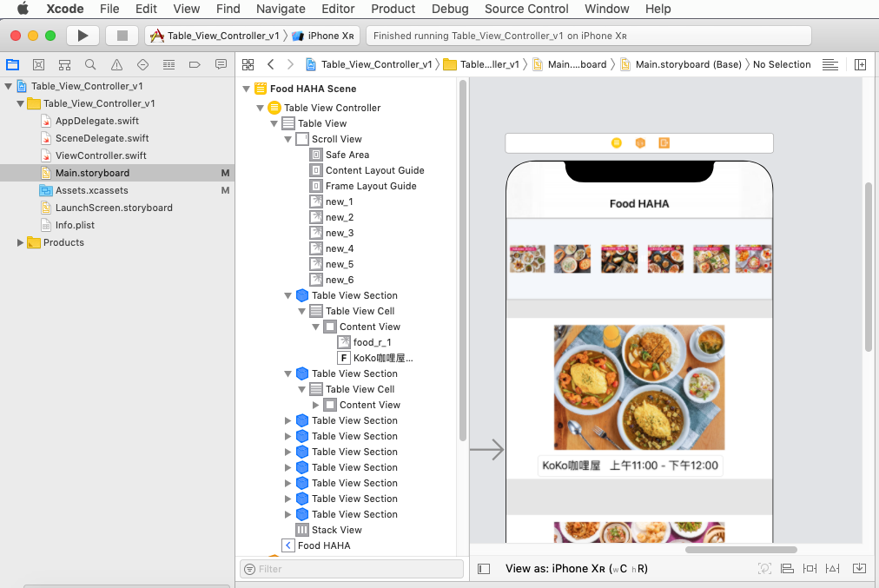Open Resolve Auto Layout Issues menu
The image size is (879, 588).
pos(832,568)
